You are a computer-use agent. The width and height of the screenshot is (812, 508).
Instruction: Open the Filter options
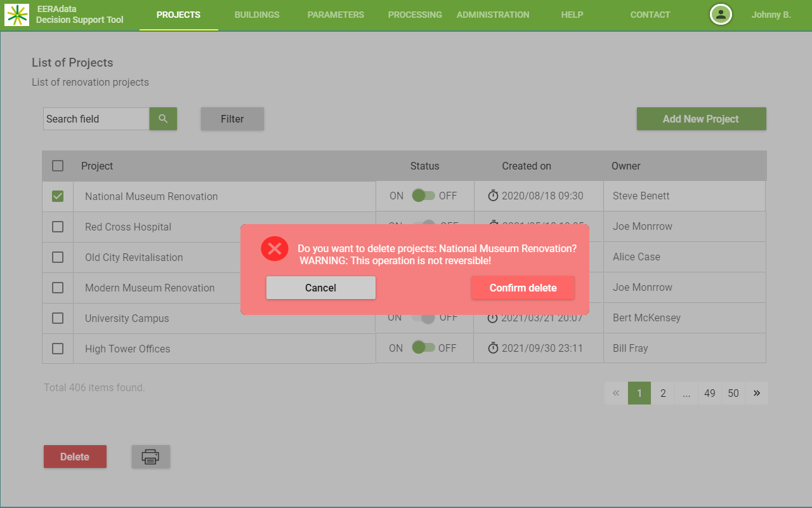(232, 119)
